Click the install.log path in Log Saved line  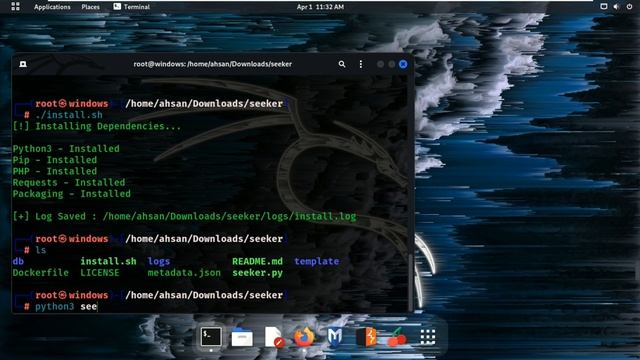(229, 217)
